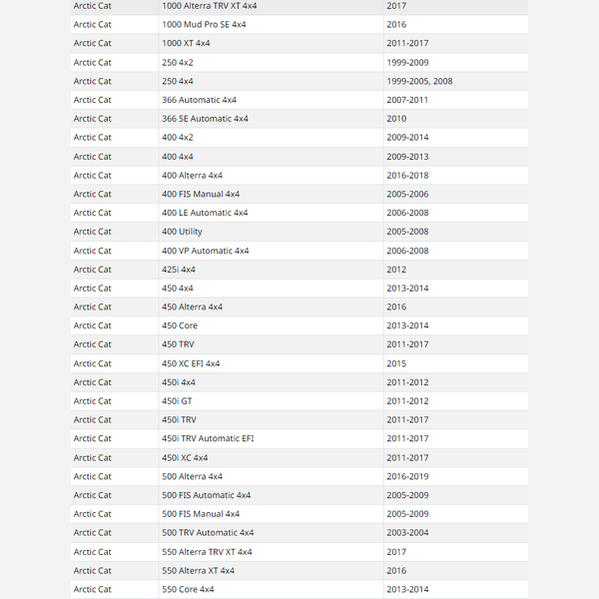Select the 550 Core 4x4 model cell
This screenshot has width=599, height=599.
(x=271, y=589)
